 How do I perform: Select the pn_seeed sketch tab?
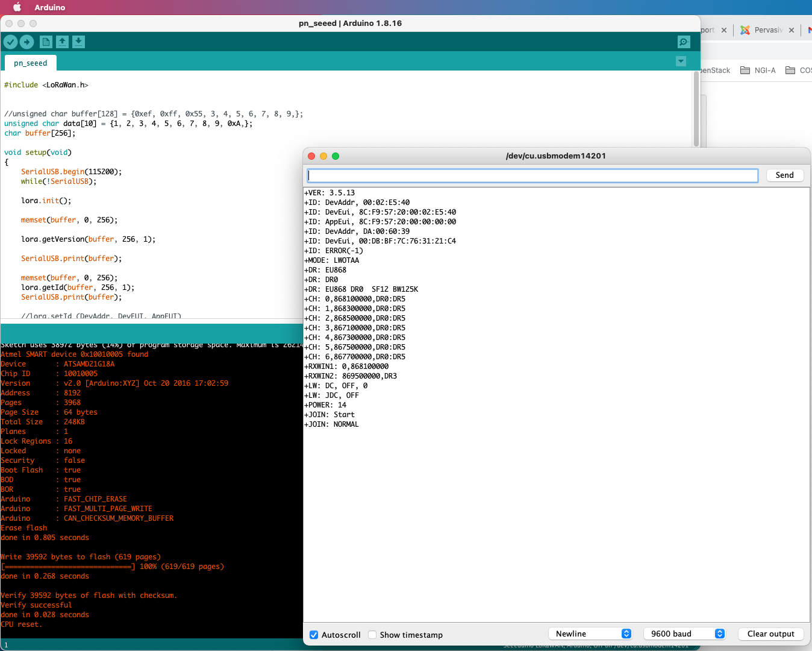coord(31,63)
